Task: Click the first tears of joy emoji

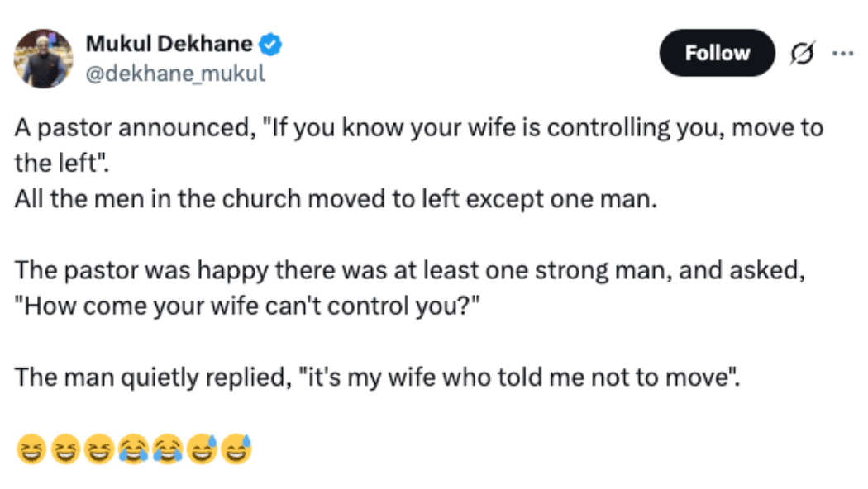Action: (x=132, y=450)
